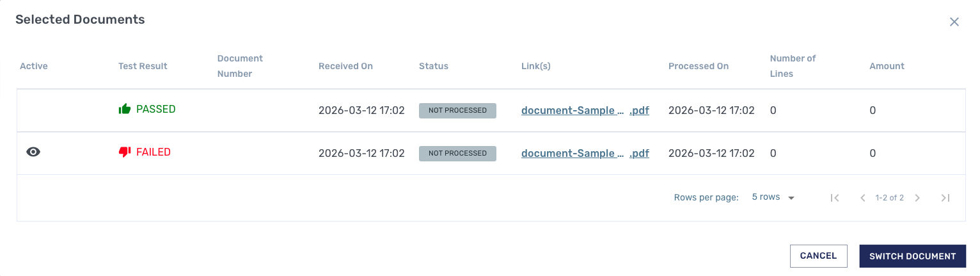Jump to the last page of results
980x276 pixels.
coord(945,198)
